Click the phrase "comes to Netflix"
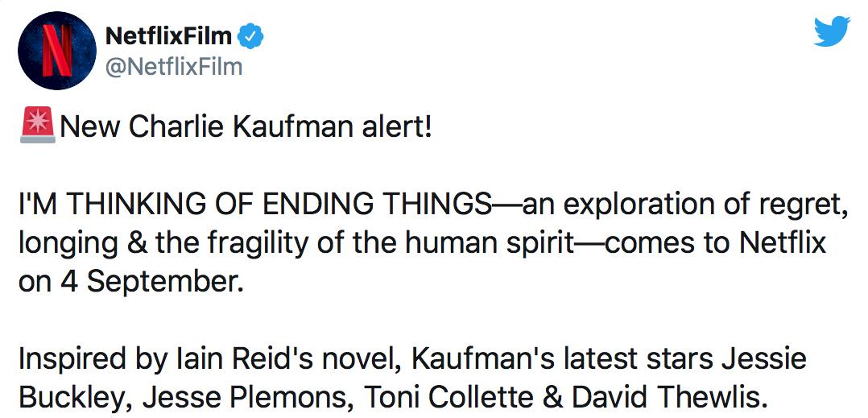 tap(715, 244)
